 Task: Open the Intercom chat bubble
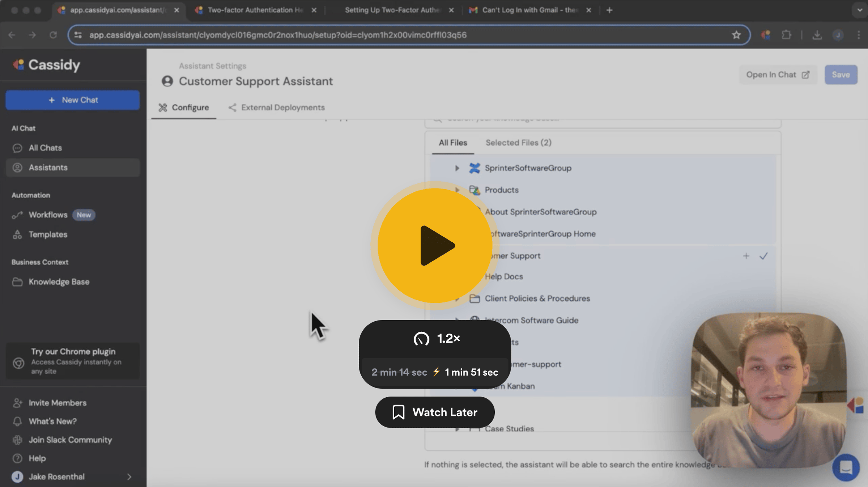click(846, 467)
